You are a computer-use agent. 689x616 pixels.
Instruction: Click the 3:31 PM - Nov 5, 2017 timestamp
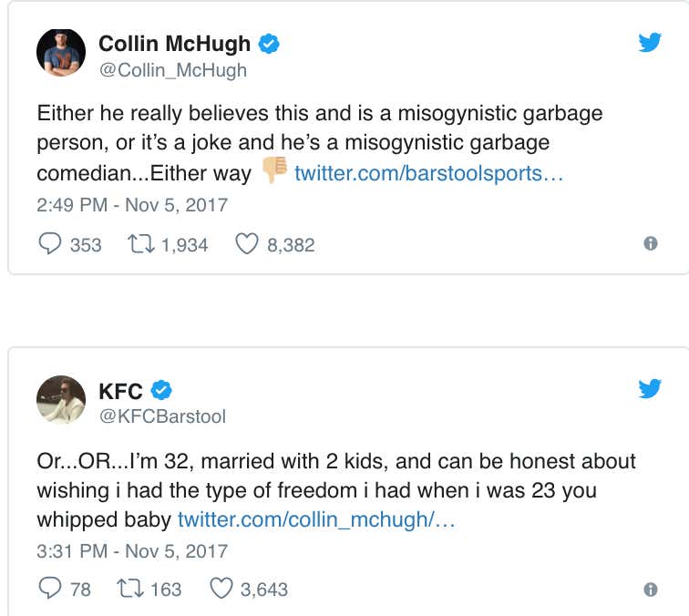click(x=132, y=551)
